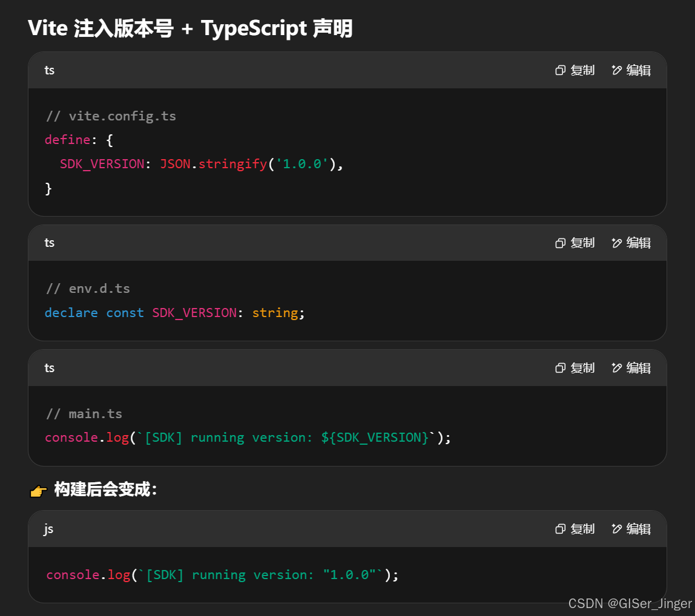Click the edit pencil icon on env.d.ts block
The width and height of the screenshot is (695, 616).
(617, 243)
